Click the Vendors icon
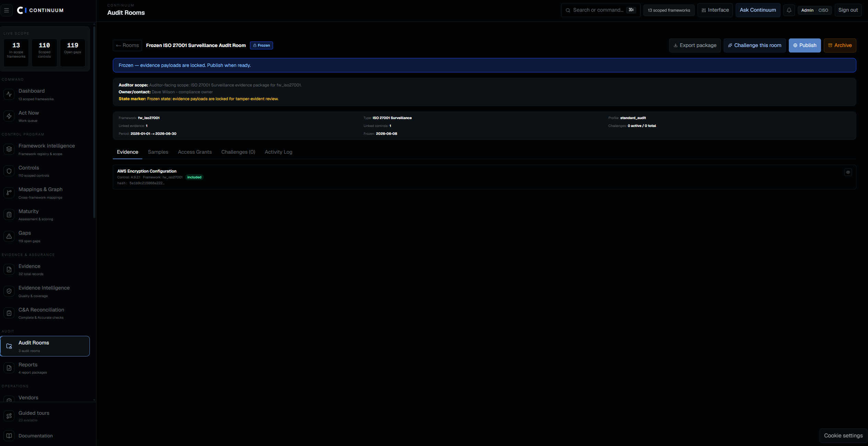This screenshot has height=446, width=868. pyautogui.click(x=9, y=399)
